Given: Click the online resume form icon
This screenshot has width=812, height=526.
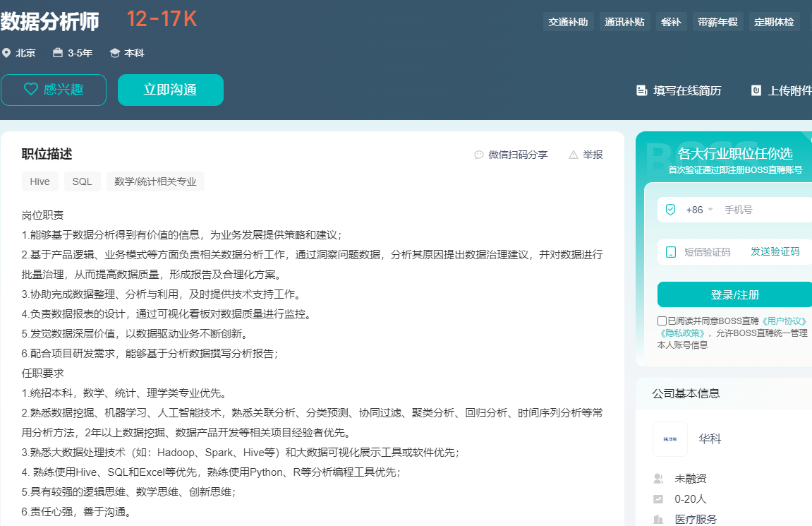Looking at the screenshot, I should point(641,90).
